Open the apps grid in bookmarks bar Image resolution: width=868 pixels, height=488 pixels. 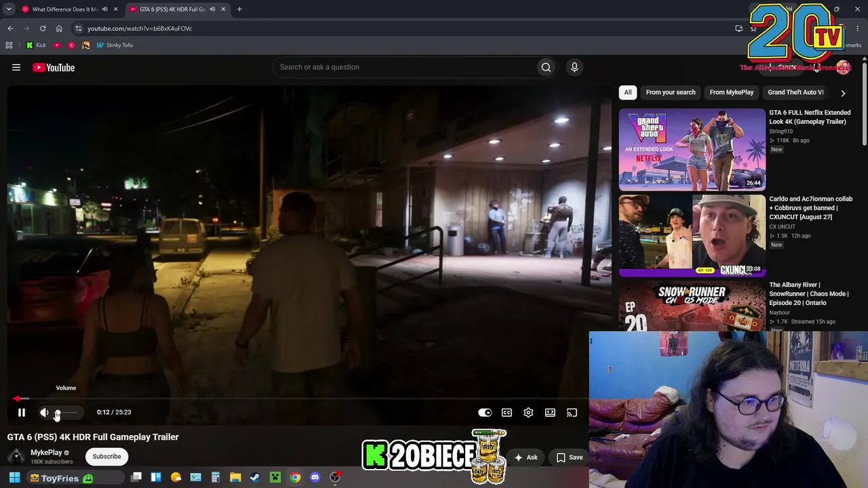(x=9, y=45)
